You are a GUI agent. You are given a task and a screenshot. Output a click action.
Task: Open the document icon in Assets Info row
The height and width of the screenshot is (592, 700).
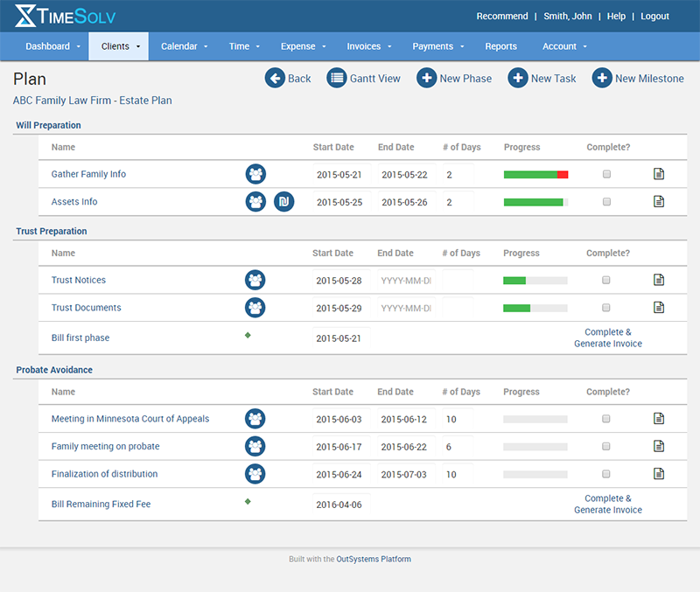point(659,201)
